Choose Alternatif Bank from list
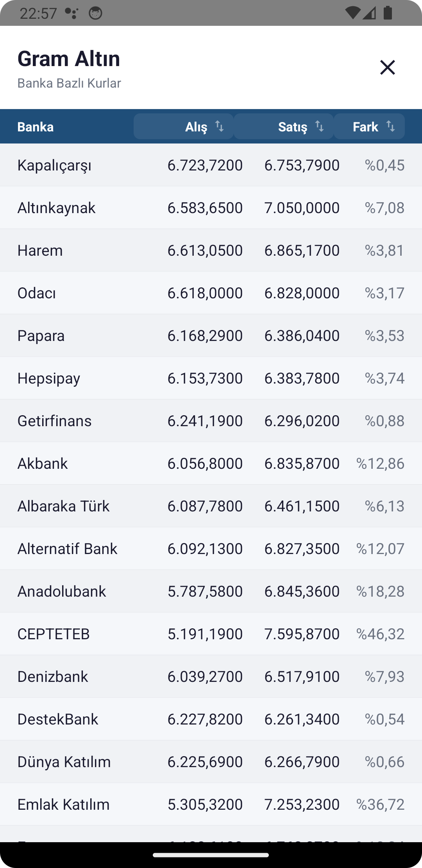Screen dimensions: 422x868 pyautogui.click(x=67, y=549)
